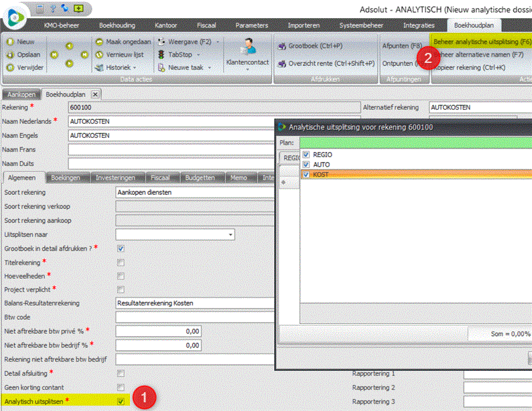Screen dimensions: 532x411
Task: Click the green Plan field
Action: (x=415, y=142)
